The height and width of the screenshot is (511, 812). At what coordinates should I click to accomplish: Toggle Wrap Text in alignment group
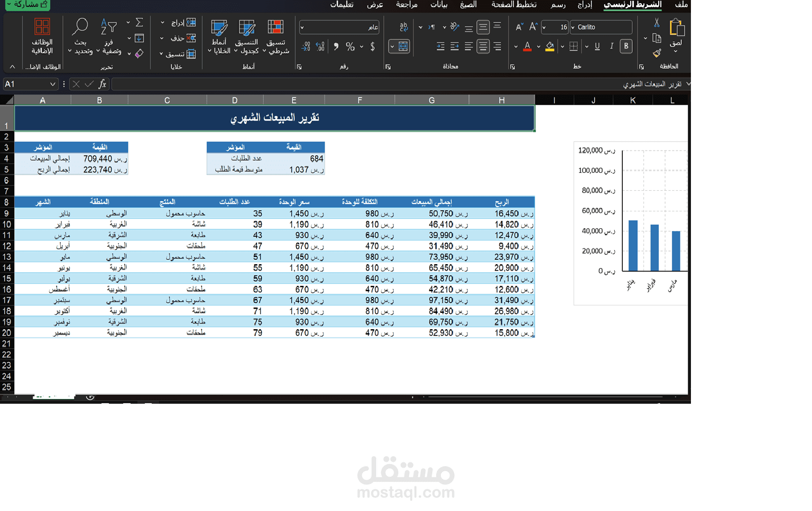pos(403,27)
